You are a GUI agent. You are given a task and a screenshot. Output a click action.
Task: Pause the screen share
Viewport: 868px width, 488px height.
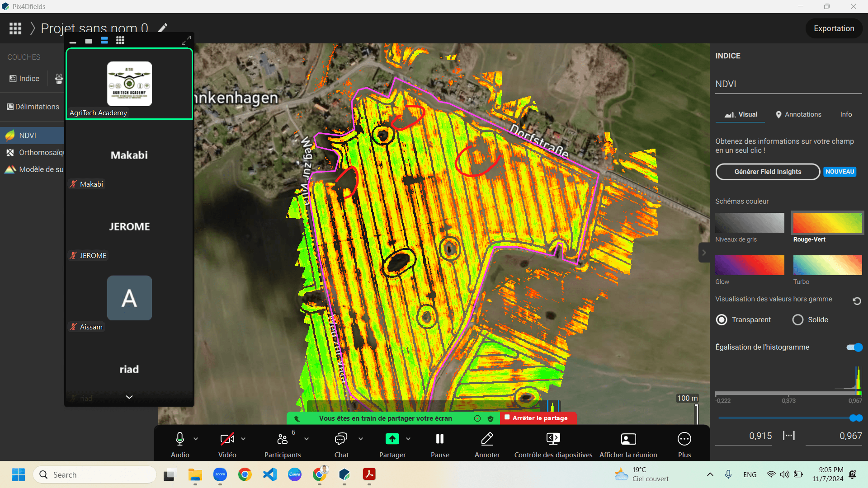pyautogui.click(x=439, y=439)
